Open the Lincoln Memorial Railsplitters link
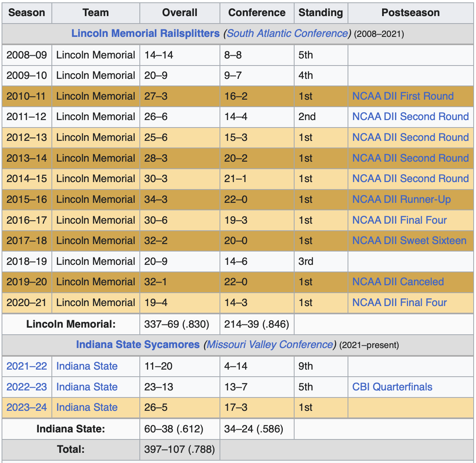The width and height of the screenshot is (476, 463). (x=145, y=33)
